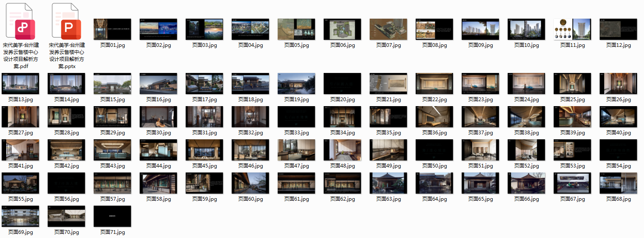Click the 页面13.jpg file

(20, 83)
